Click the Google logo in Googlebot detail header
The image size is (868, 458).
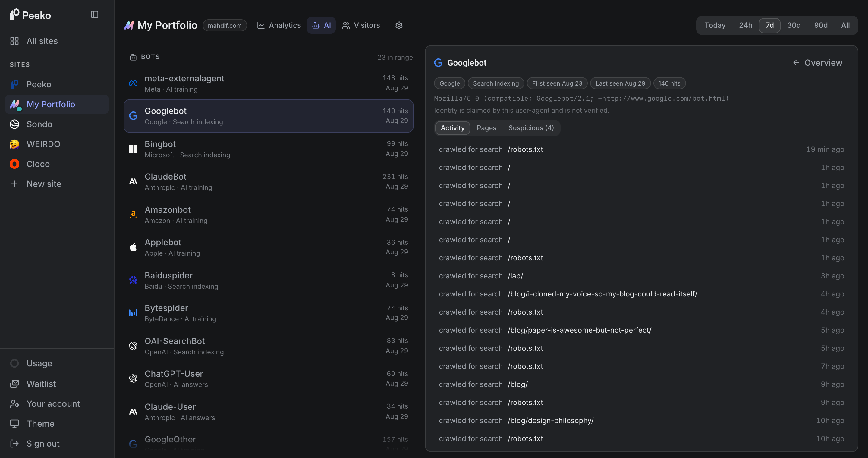[438, 63]
